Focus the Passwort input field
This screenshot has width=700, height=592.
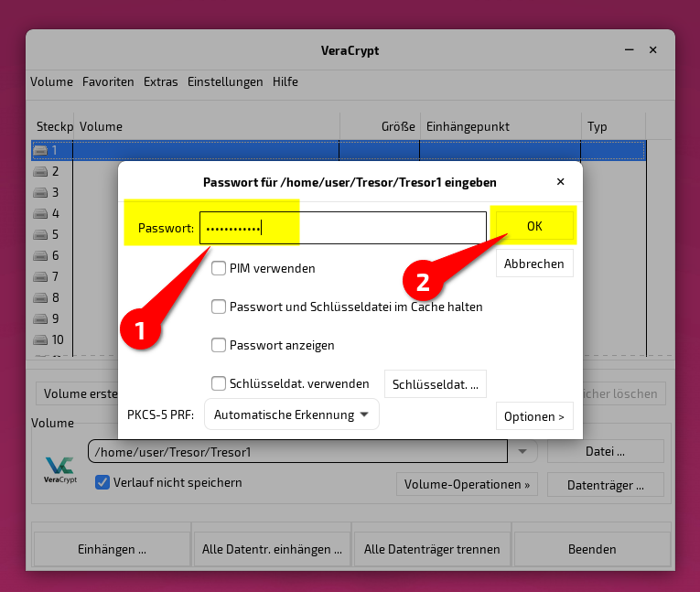pos(343,228)
